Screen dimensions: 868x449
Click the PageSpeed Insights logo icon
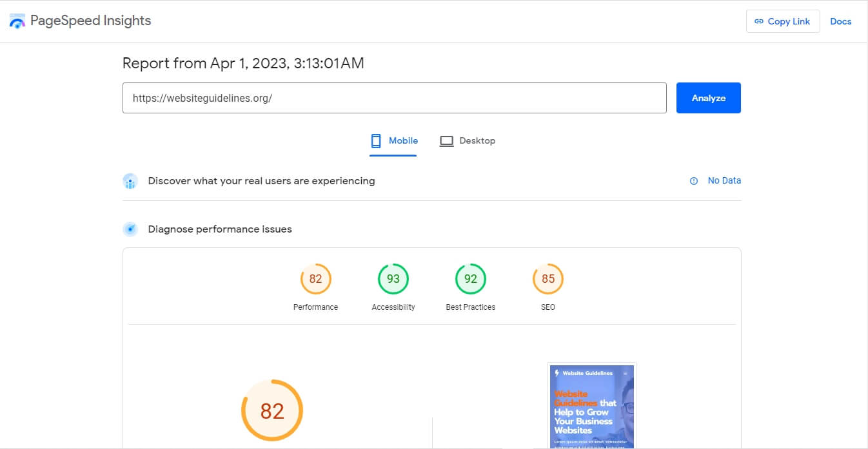17,21
